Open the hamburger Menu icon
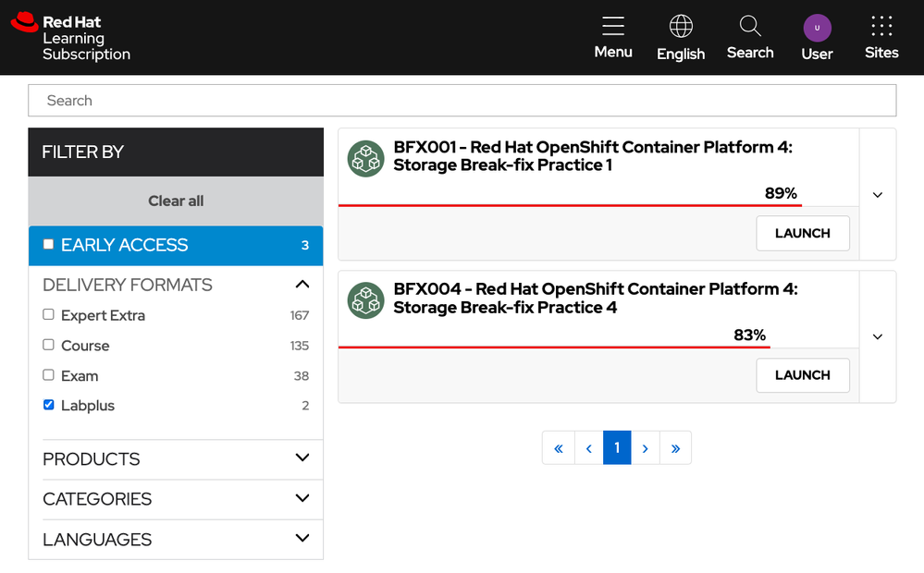 [612, 26]
